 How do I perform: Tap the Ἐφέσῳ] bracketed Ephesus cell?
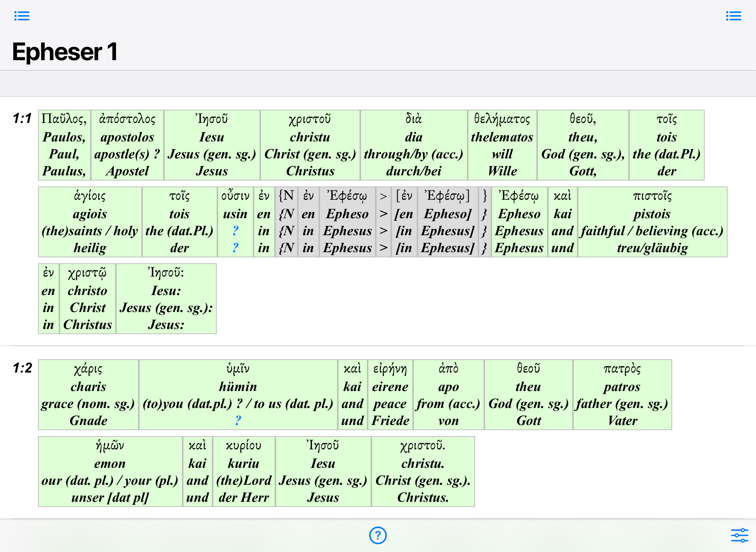pos(447,222)
